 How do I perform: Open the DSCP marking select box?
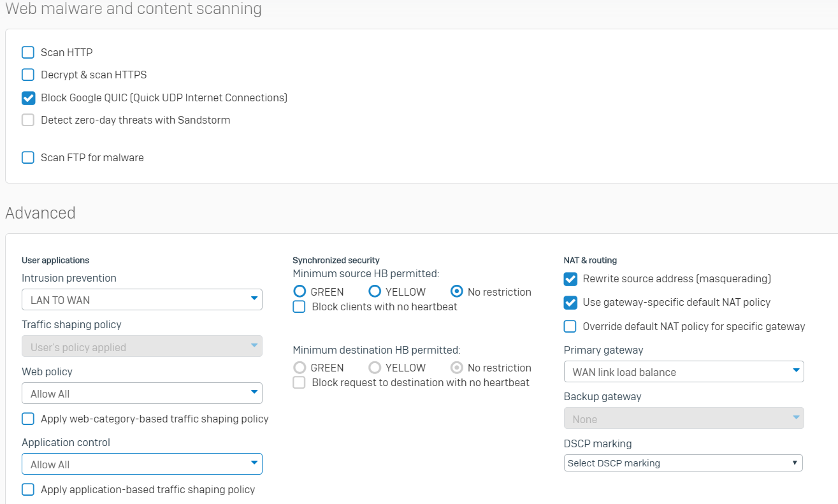683,463
